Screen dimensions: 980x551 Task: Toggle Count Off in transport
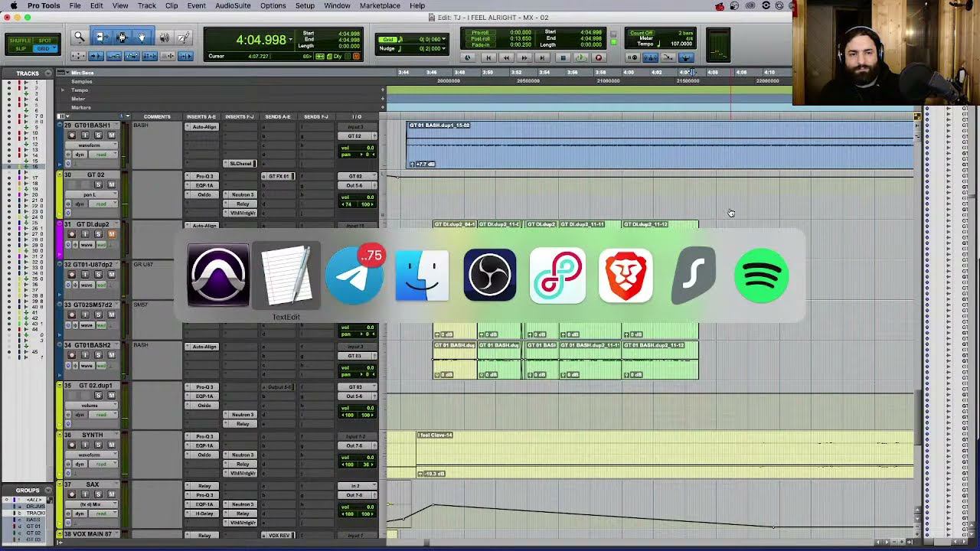coord(642,33)
